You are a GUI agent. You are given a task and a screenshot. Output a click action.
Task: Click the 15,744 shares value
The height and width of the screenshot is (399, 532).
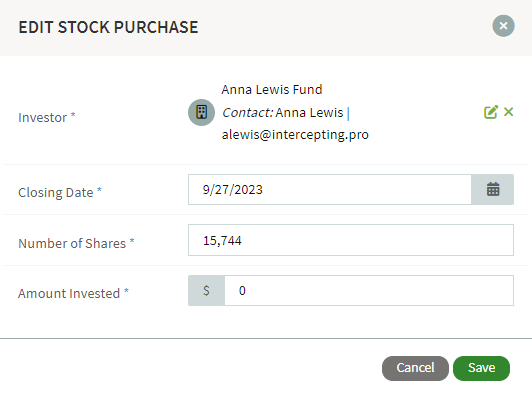(x=222, y=241)
